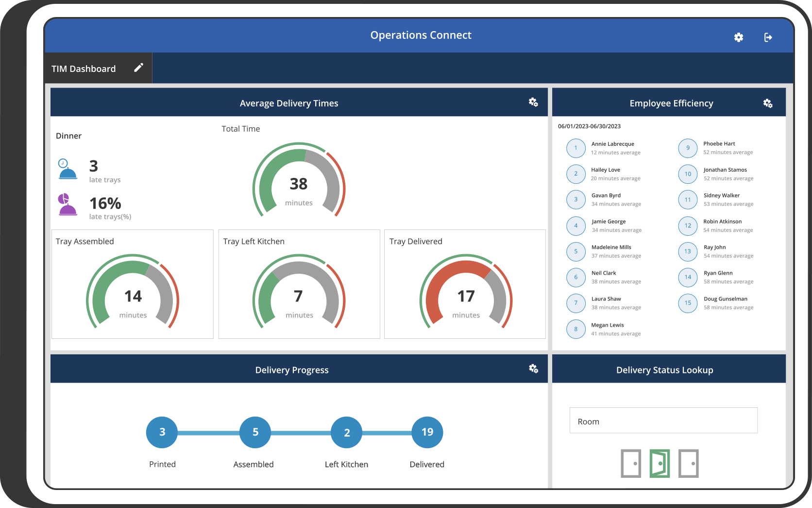Screen dimensions: 812x508
Task: Switch to the TIM Dashboard tab
Action: click(x=84, y=69)
